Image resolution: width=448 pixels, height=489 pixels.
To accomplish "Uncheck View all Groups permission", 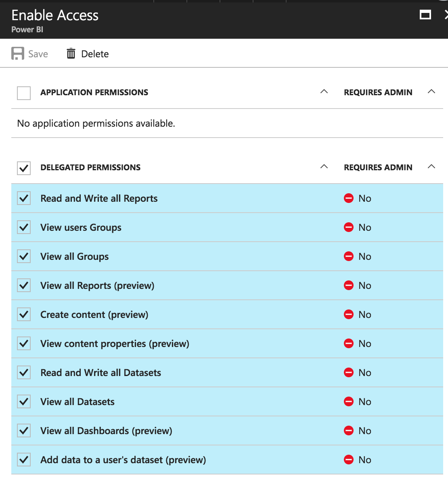I will (x=24, y=256).
